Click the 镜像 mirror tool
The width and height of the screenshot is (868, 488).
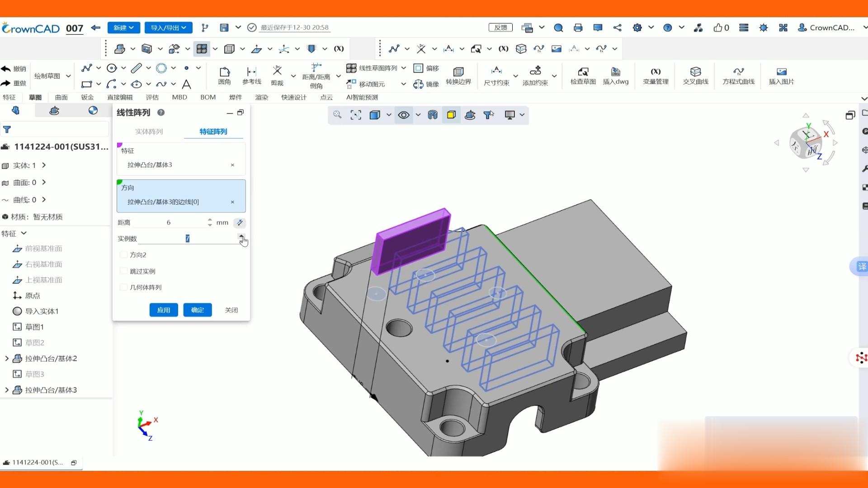426,84
